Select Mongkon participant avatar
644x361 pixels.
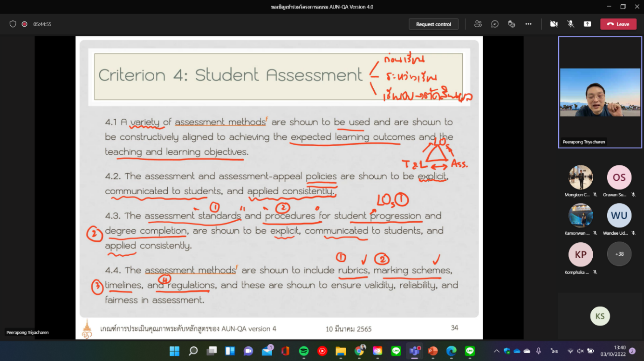[581, 177]
